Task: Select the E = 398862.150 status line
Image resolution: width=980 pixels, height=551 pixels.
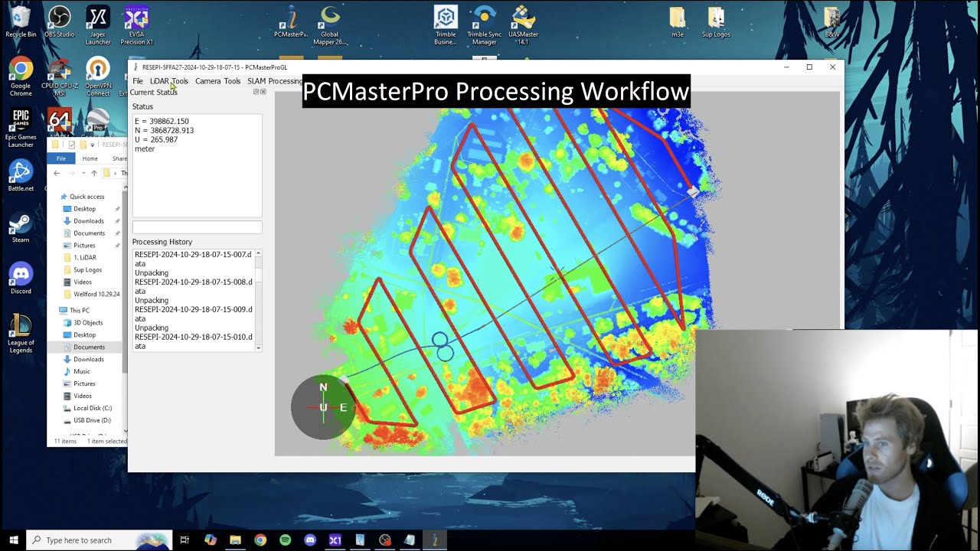Action: click(x=162, y=122)
